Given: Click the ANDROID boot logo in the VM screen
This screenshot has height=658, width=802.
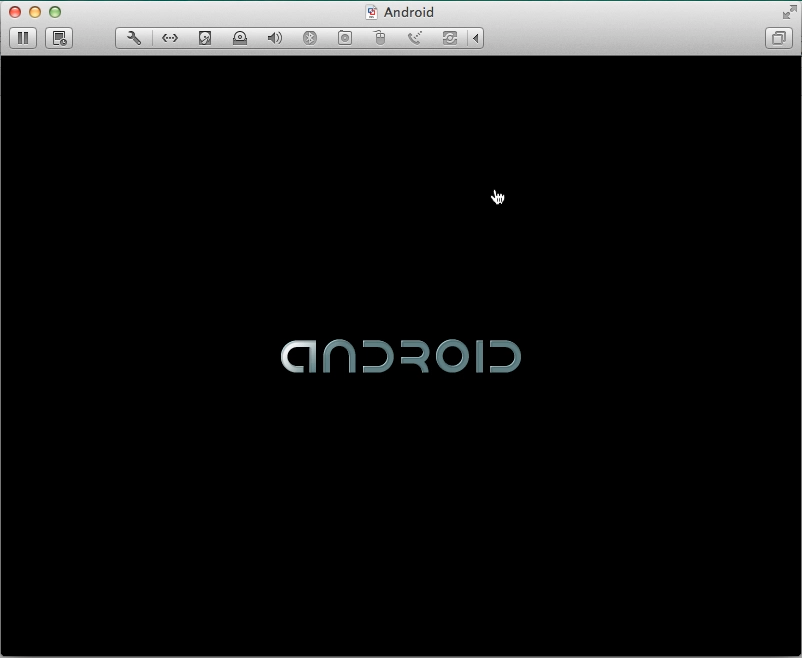Looking at the screenshot, I should click(401, 356).
